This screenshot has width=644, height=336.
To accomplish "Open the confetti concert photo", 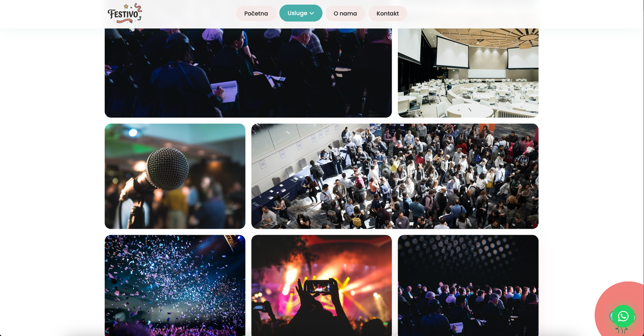I will point(175,285).
